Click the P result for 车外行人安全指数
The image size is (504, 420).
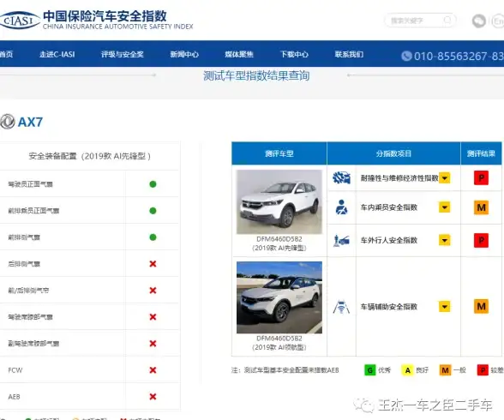click(x=481, y=240)
